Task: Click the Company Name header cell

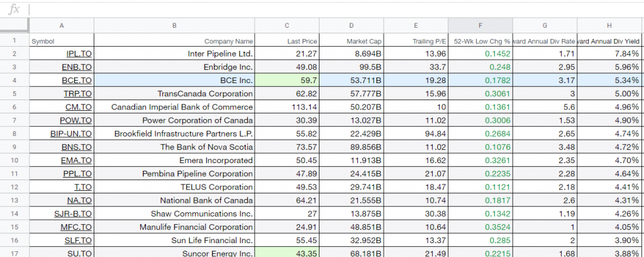Action: (x=174, y=40)
